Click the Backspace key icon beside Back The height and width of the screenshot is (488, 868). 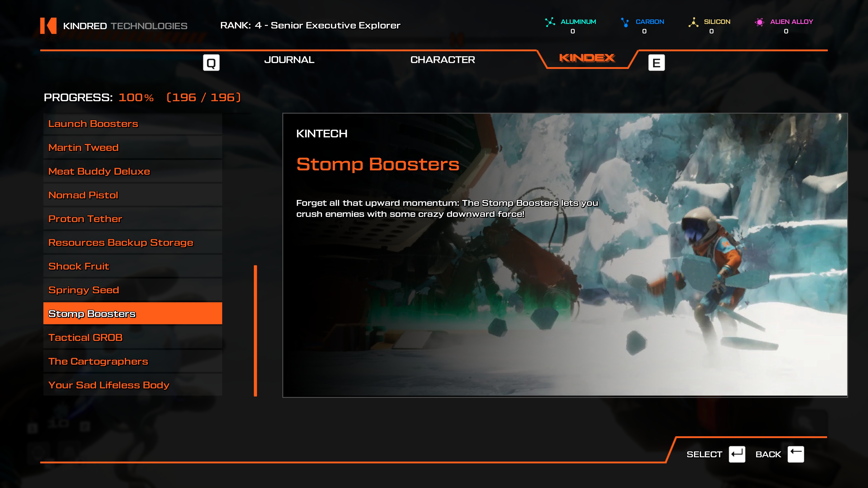tap(796, 454)
